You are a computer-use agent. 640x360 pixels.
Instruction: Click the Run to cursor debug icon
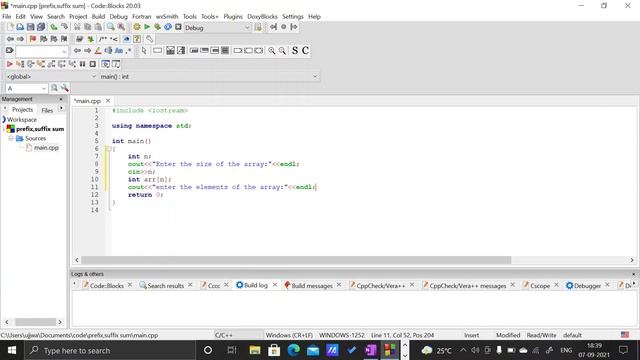(20, 64)
